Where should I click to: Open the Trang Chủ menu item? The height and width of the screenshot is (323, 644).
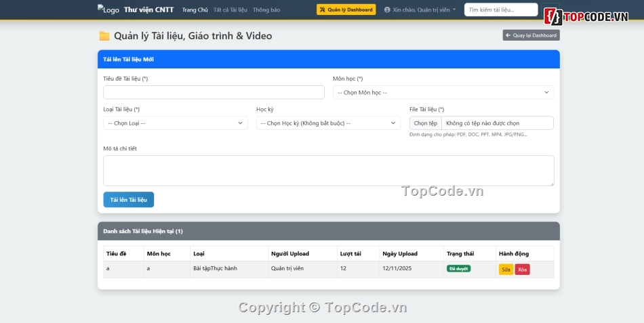tap(195, 10)
